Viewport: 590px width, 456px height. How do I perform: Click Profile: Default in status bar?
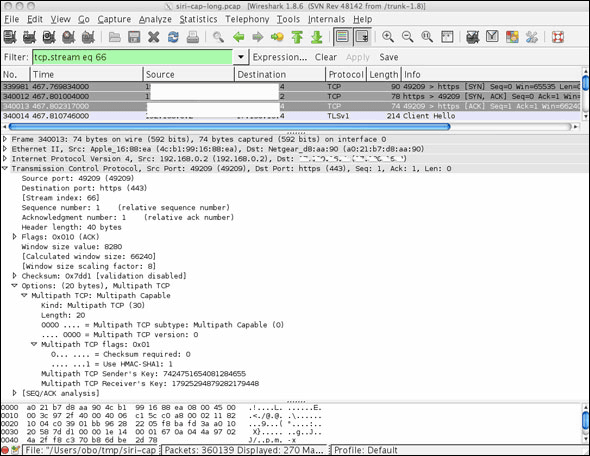point(366,450)
